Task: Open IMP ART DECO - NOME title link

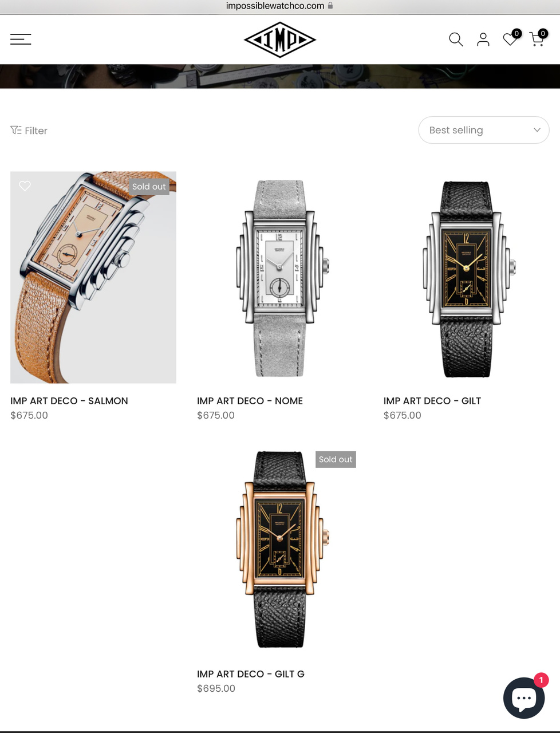Action: 250,401
